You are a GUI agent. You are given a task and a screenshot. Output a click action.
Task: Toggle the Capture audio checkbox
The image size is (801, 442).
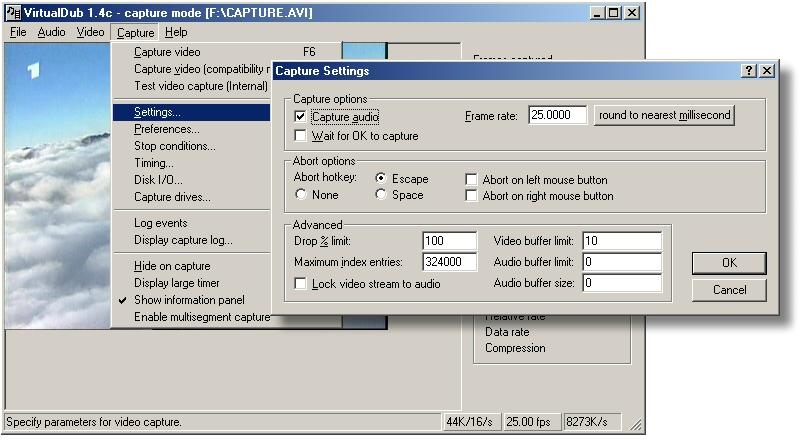300,117
